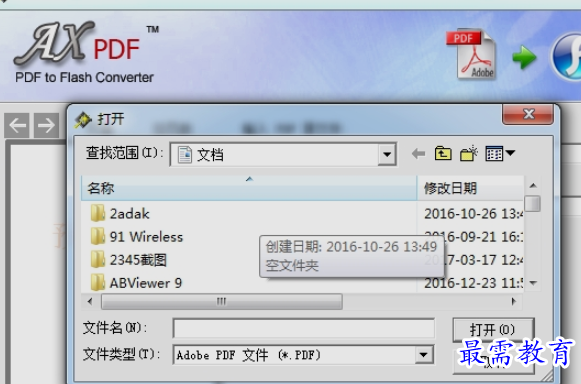The height and width of the screenshot is (384, 581).
Task: Create a new folder in dialog
Action: pos(468,153)
